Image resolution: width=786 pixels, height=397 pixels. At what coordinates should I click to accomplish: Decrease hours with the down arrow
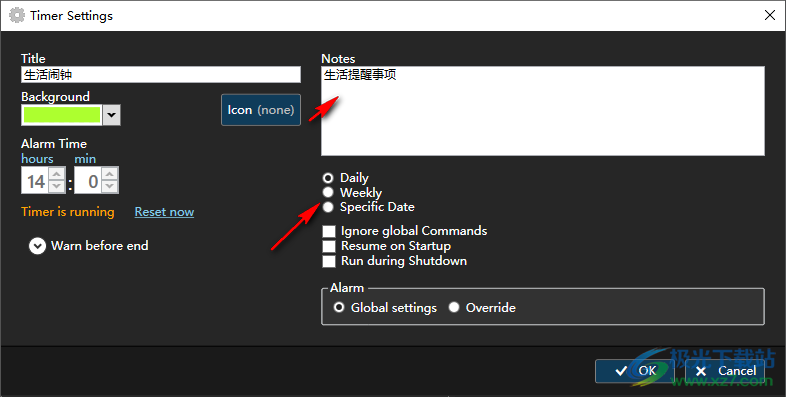tap(57, 187)
